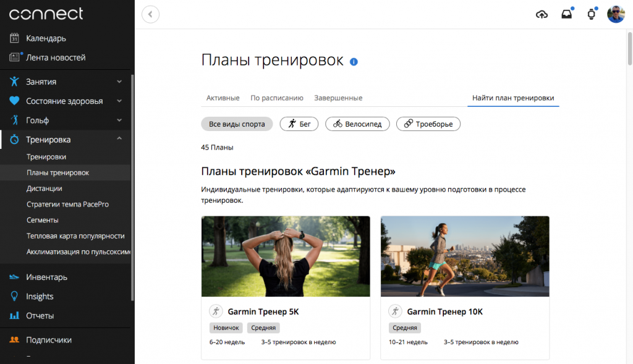Click the Все виды спорта button

coord(237,124)
